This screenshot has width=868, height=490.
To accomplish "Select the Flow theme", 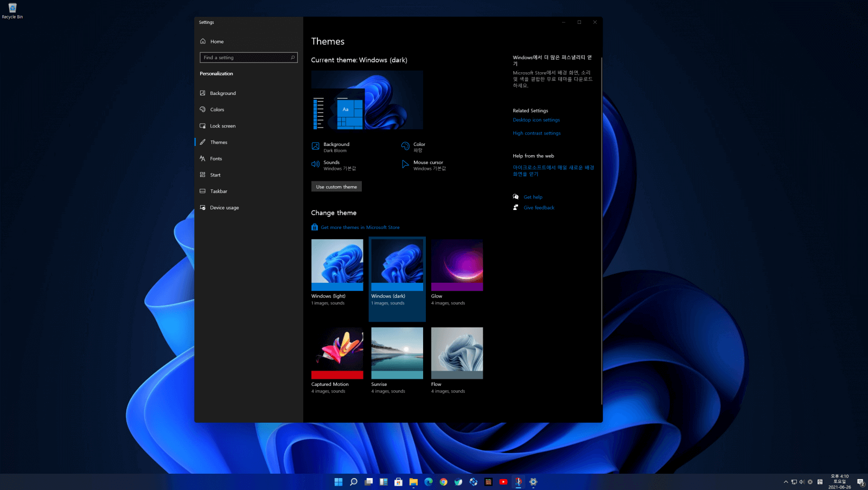I will tap(457, 361).
